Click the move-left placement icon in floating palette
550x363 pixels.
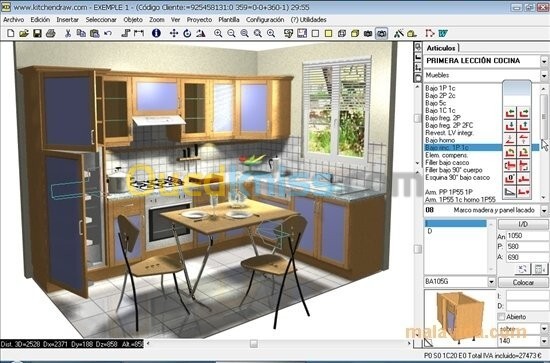click(x=510, y=113)
